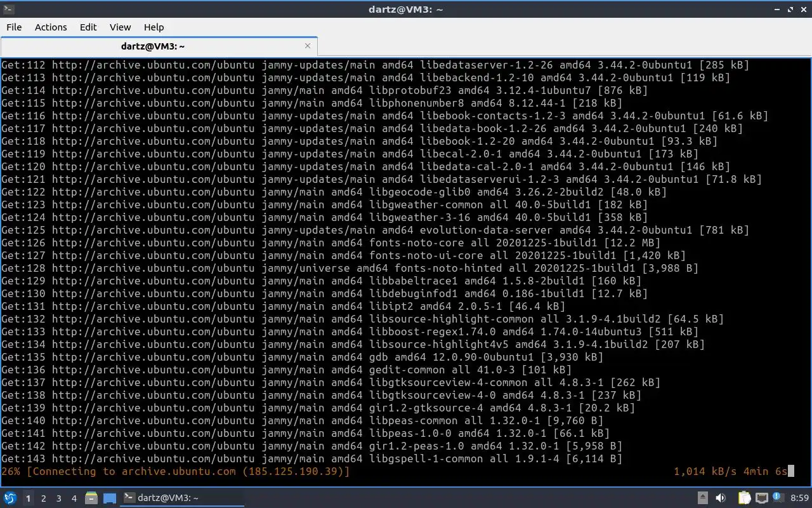This screenshot has height=508, width=812.
Task: Click the terminal icon in title bar
Action: coord(8,9)
